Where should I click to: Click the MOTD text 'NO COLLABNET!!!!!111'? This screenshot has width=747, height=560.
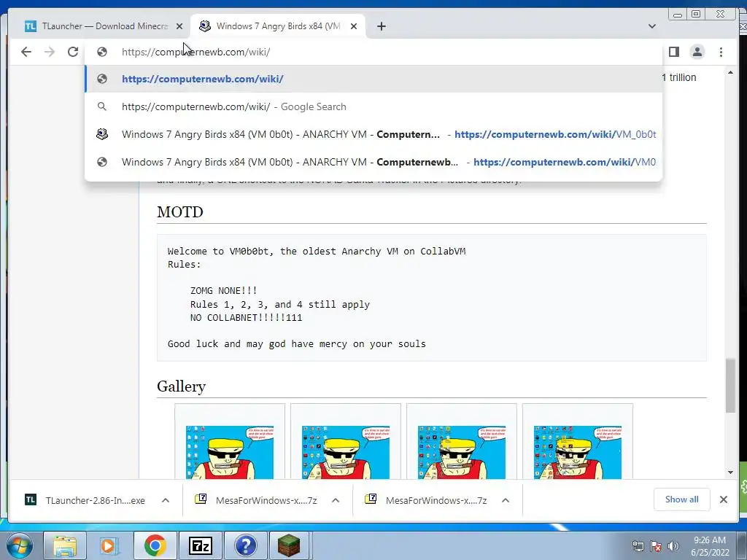point(246,318)
